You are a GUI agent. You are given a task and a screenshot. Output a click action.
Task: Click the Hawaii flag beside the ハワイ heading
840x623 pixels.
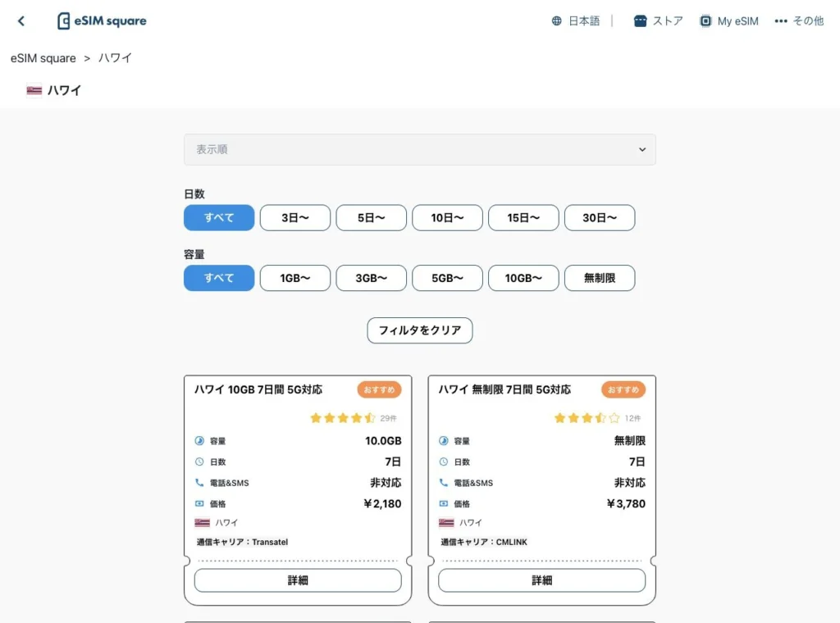click(x=34, y=90)
